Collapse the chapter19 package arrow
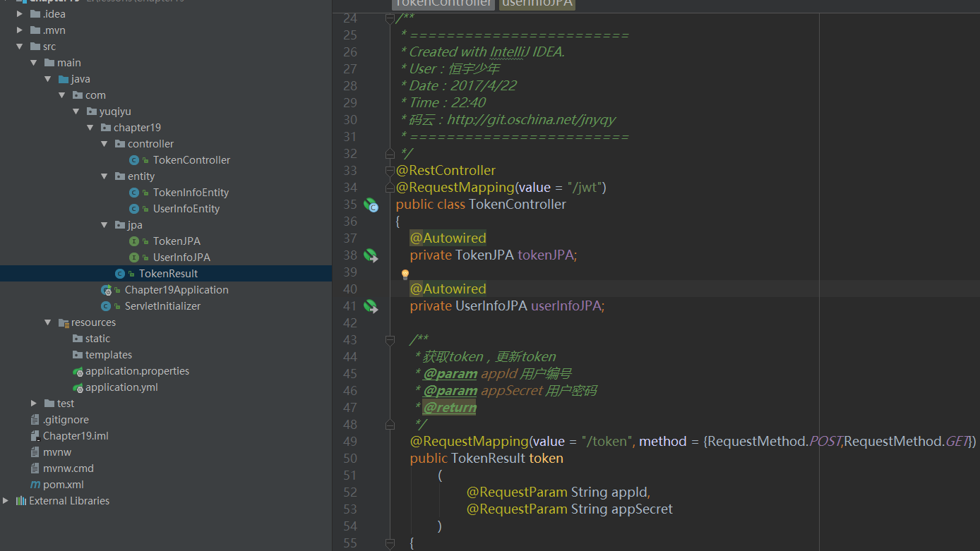This screenshot has height=551, width=980. pyautogui.click(x=90, y=128)
